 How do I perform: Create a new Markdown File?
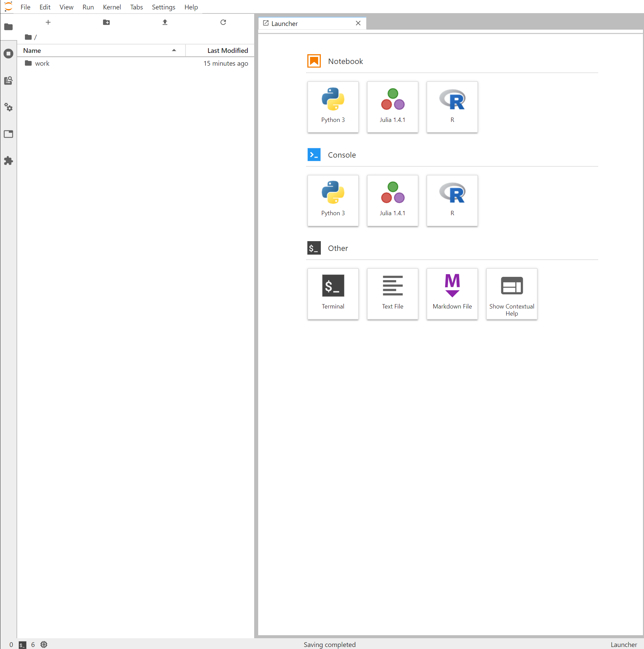(x=452, y=294)
